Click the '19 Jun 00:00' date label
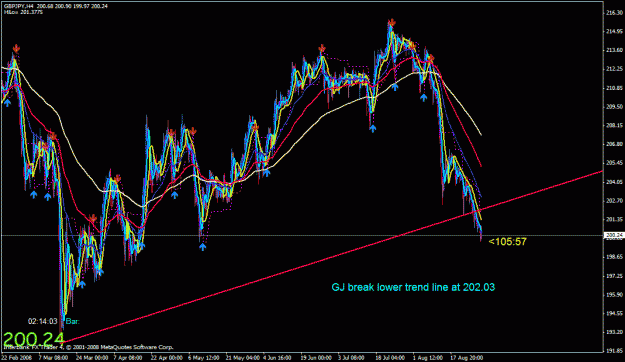The width and height of the screenshot is (625, 362). tap(316, 358)
